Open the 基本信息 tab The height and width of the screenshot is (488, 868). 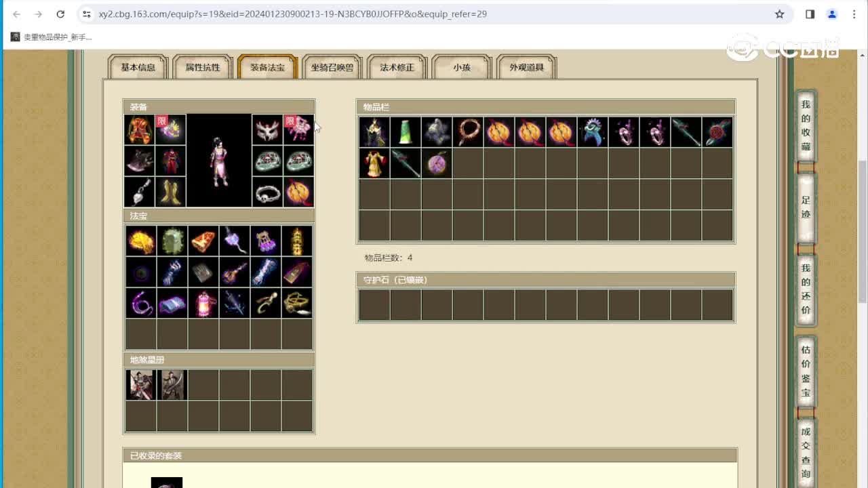pos(138,67)
